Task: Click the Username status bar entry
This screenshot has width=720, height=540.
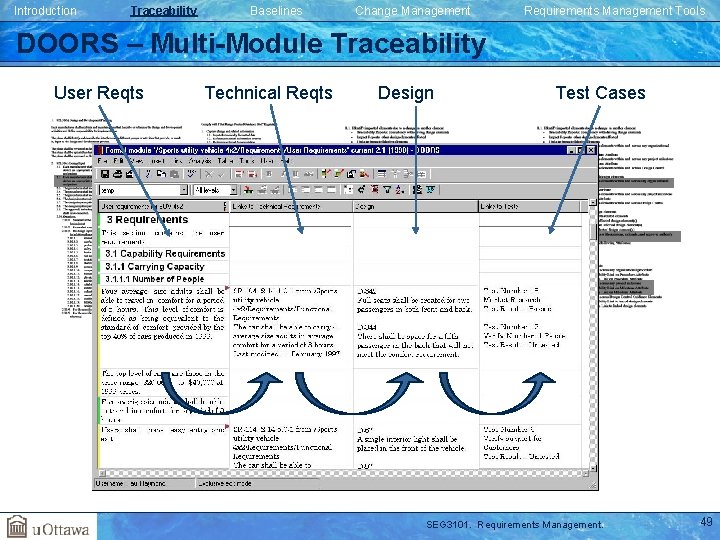Action: (130, 484)
